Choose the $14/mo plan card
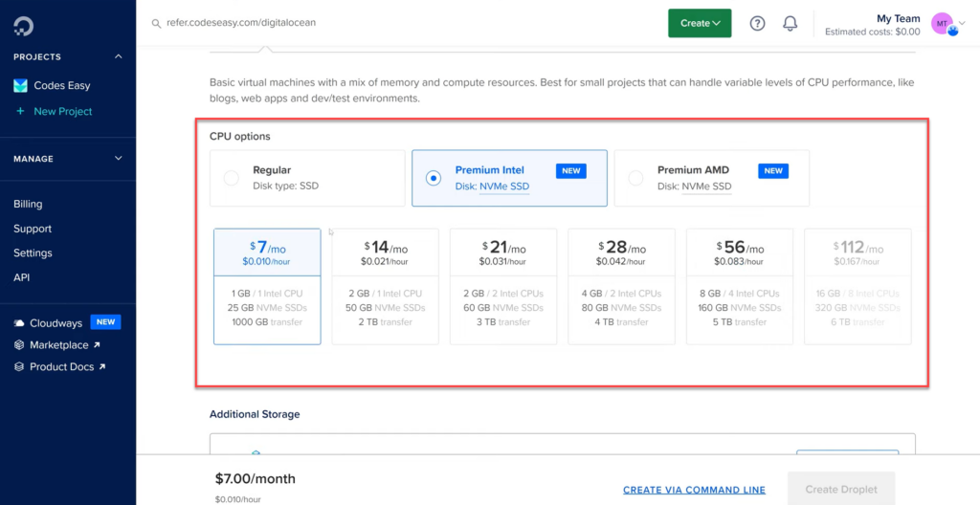 click(x=385, y=286)
